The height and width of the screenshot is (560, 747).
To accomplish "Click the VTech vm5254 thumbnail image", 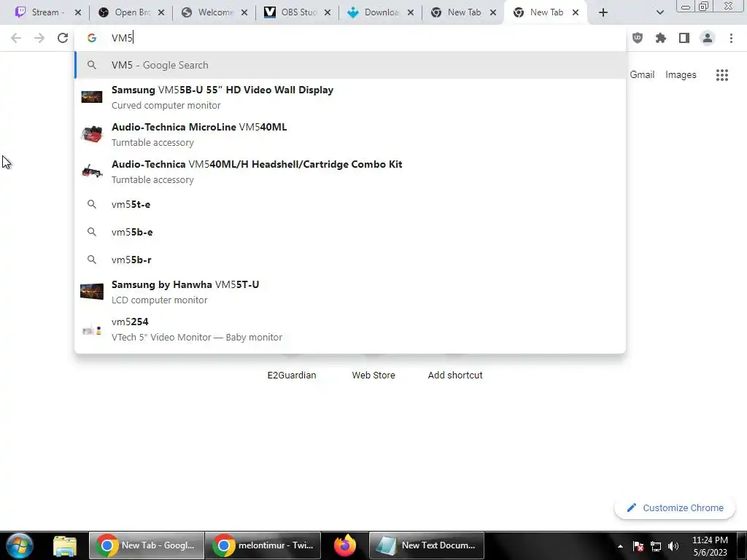I will [91, 330].
